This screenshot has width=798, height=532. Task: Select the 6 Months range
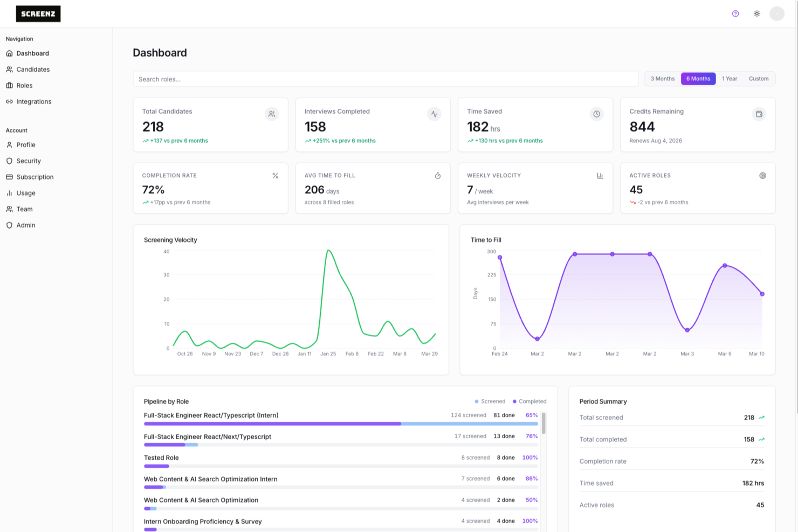click(x=698, y=79)
